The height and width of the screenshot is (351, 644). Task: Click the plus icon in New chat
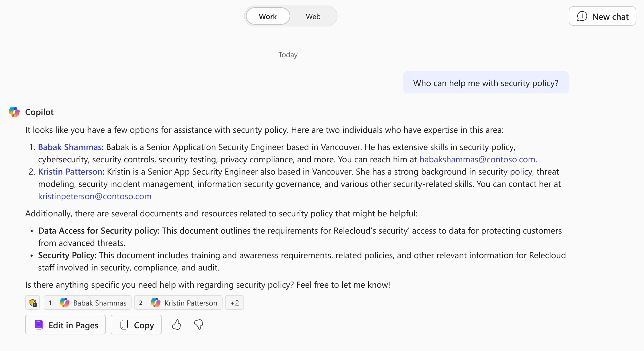click(x=582, y=16)
